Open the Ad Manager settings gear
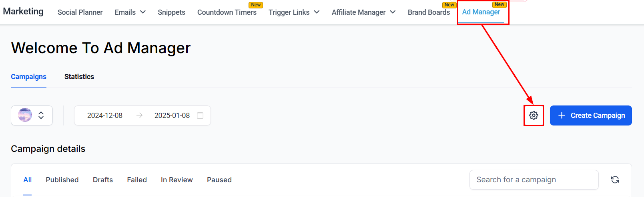The image size is (644, 197). pyautogui.click(x=534, y=115)
